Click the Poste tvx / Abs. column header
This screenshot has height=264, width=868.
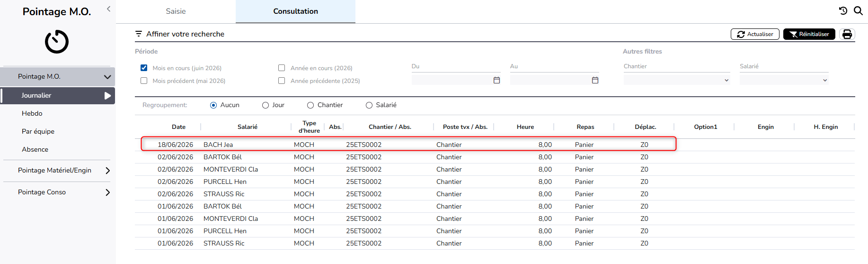(x=465, y=127)
